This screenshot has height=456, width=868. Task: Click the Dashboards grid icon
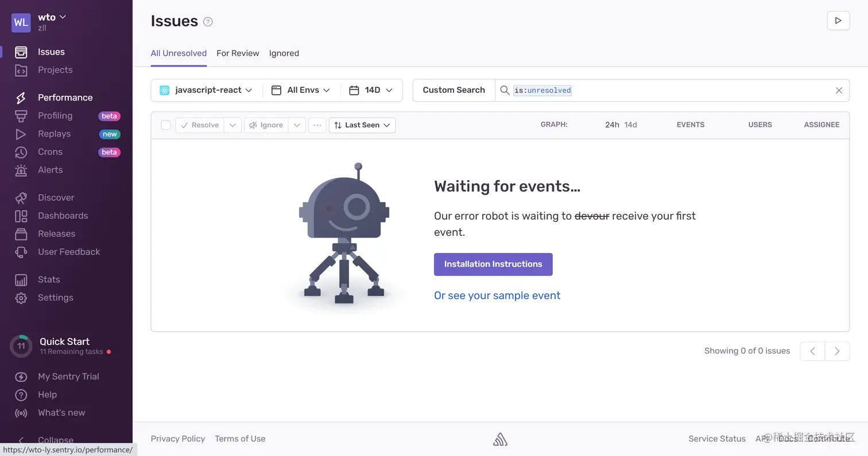[21, 216]
